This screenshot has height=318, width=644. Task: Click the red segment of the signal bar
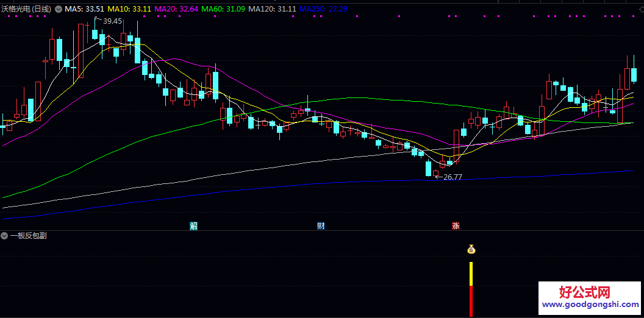(471, 300)
